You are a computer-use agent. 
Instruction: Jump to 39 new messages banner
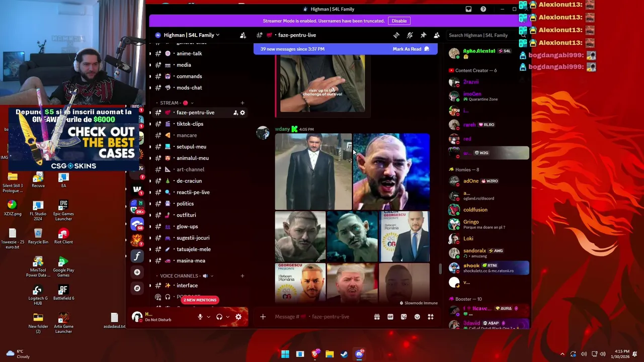(x=292, y=49)
